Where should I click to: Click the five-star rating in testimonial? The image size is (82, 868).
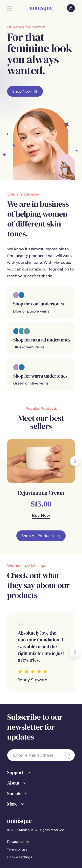coord(33,671)
